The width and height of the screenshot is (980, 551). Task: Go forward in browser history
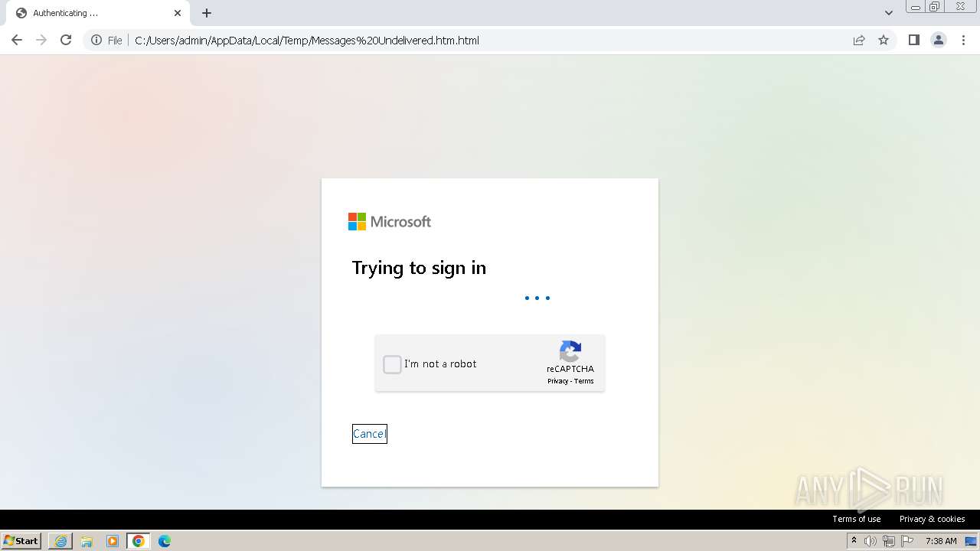point(41,40)
